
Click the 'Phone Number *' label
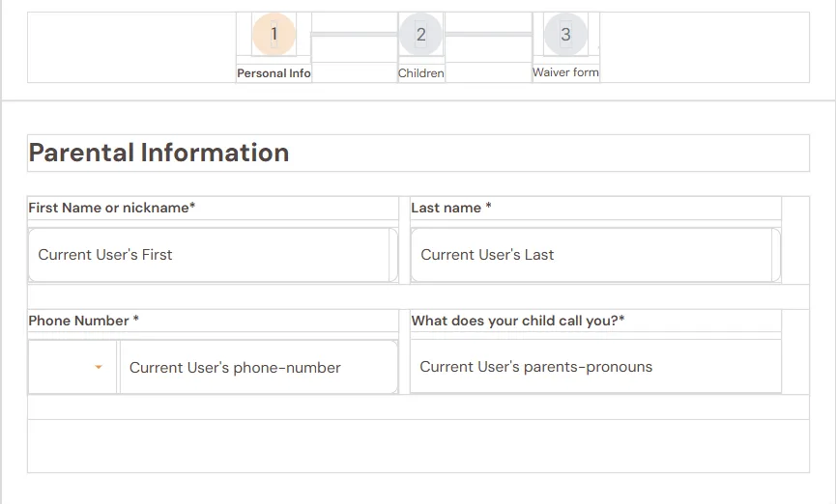point(84,321)
